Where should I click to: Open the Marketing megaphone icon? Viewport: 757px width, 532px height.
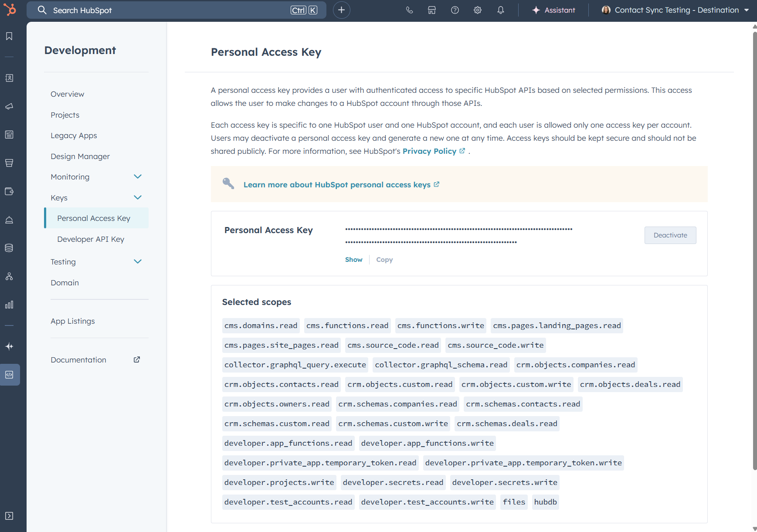(x=9, y=106)
